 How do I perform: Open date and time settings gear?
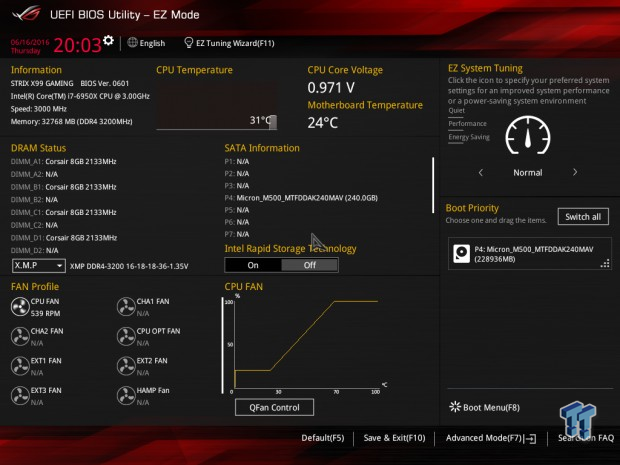click(108, 40)
